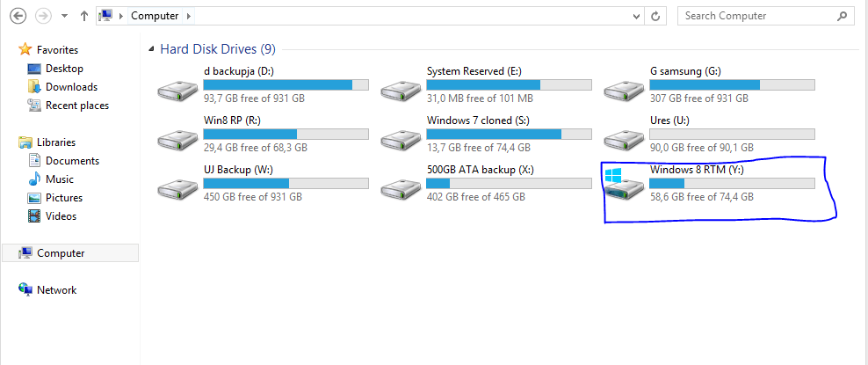Click the D: drive usage bar
The image size is (868, 365).
click(x=286, y=84)
